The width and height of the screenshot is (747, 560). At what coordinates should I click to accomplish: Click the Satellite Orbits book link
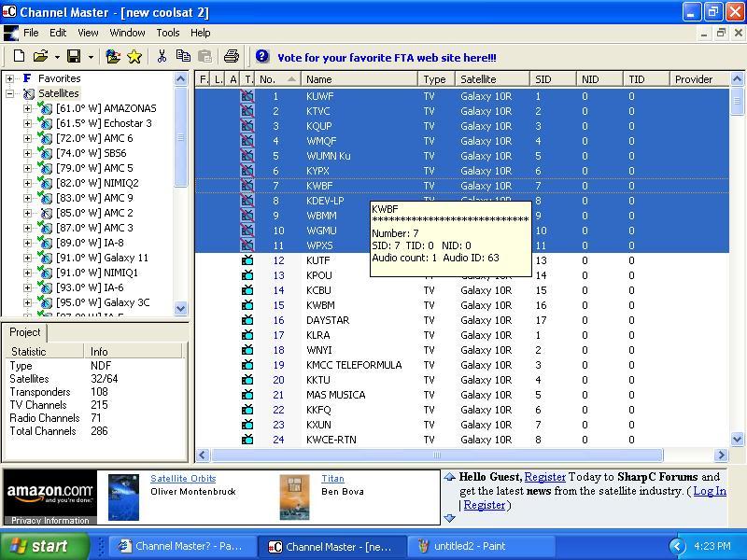[183, 479]
